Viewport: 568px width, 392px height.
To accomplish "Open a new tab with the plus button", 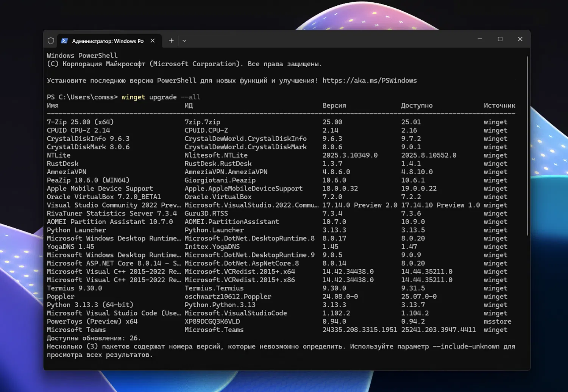I will click(171, 41).
